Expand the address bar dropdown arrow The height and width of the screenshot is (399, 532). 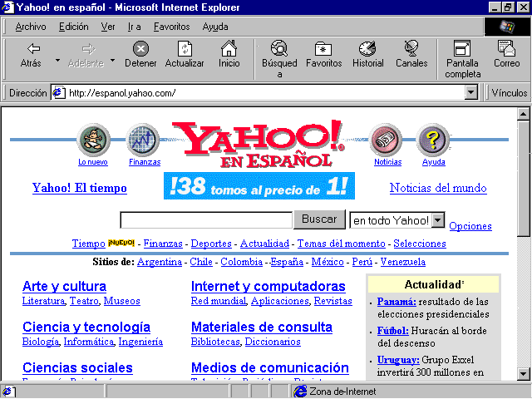470,93
